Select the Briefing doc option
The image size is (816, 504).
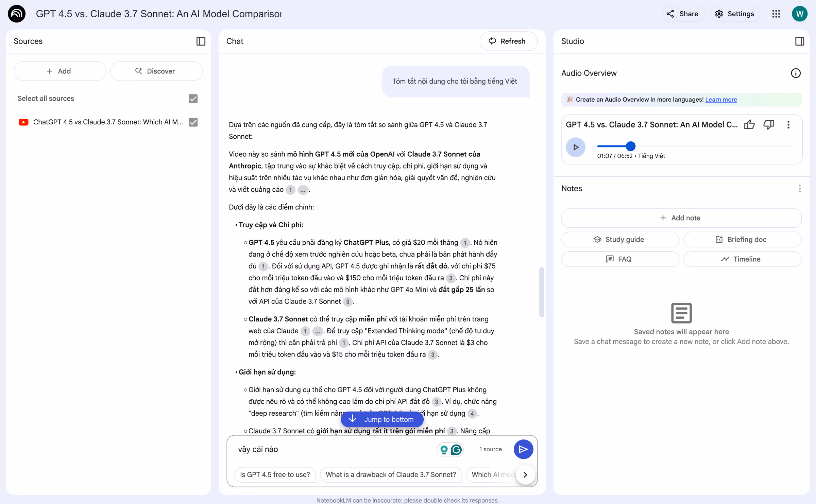[742, 240]
